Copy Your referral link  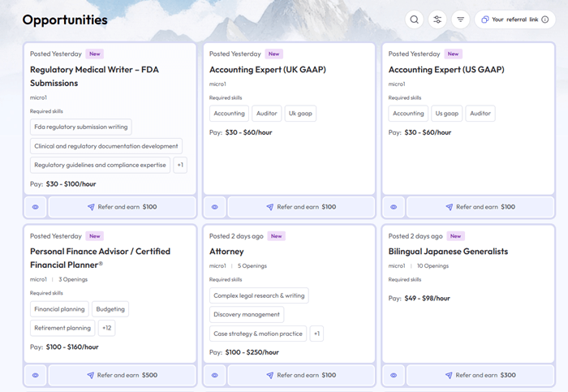pyautogui.click(x=514, y=19)
